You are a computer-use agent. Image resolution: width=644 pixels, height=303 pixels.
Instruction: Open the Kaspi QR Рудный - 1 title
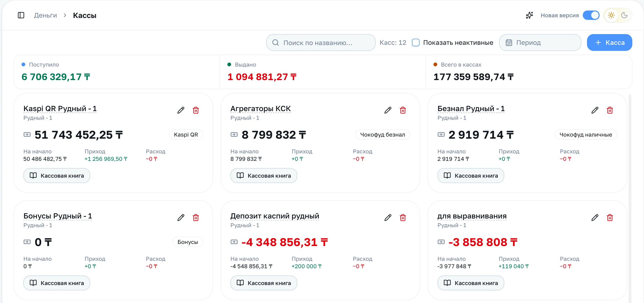pos(60,109)
